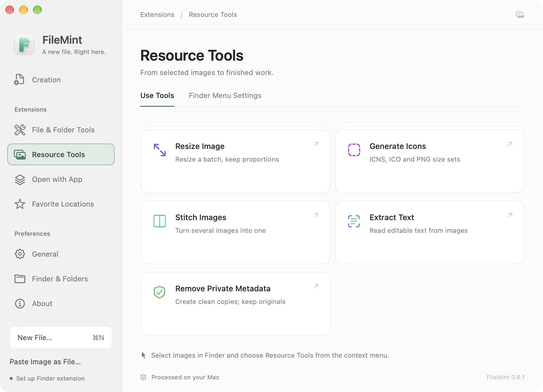The height and width of the screenshot is (392, 543).
Task: Click the Extensions breadcrumb link
Action: click(157, 15)
